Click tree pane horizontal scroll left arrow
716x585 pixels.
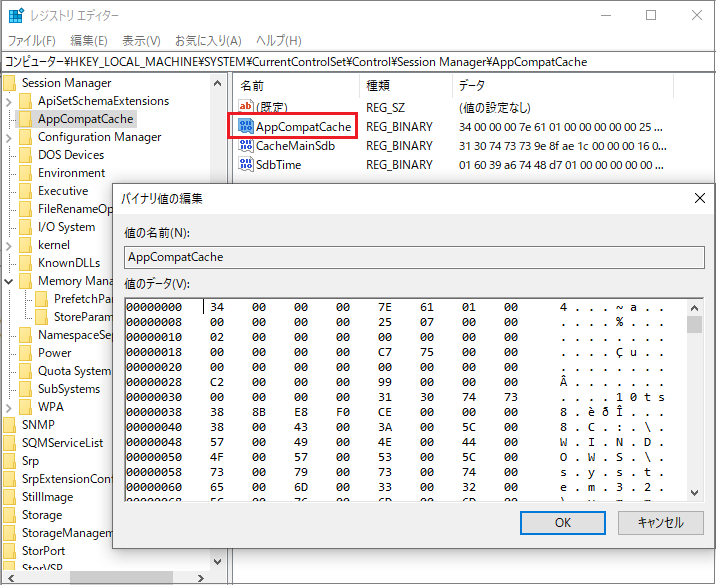11,578
